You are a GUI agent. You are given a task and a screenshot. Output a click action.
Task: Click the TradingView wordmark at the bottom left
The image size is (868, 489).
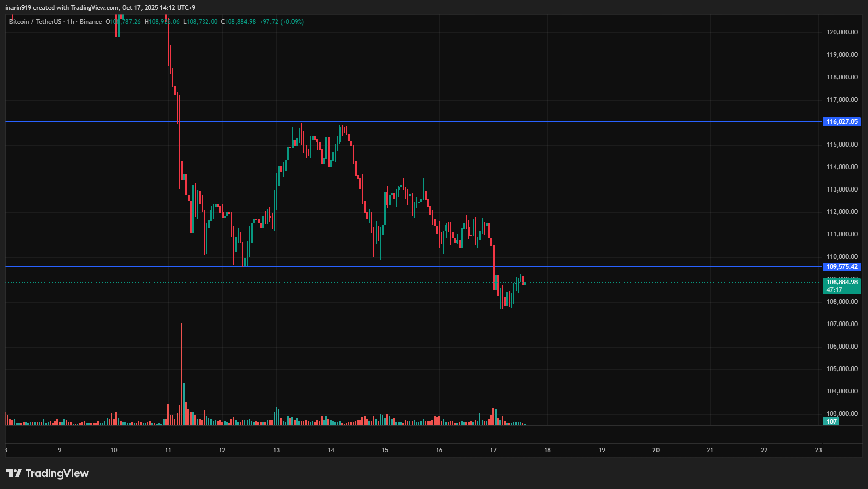point(56,473)
